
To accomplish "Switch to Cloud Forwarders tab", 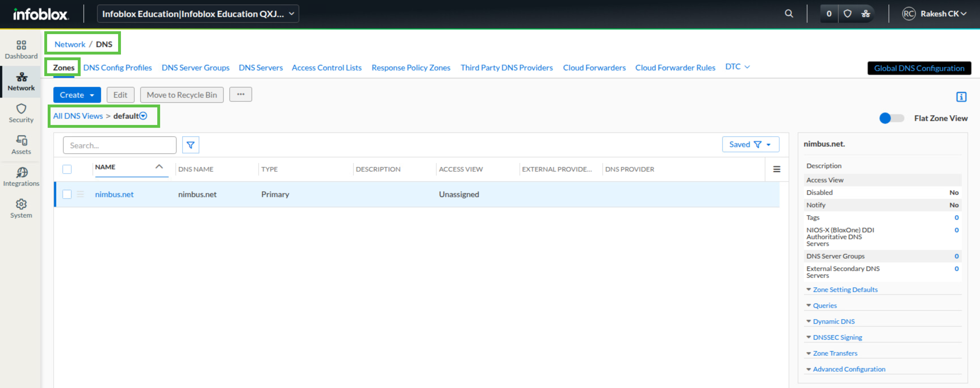I will pos(594,68).
